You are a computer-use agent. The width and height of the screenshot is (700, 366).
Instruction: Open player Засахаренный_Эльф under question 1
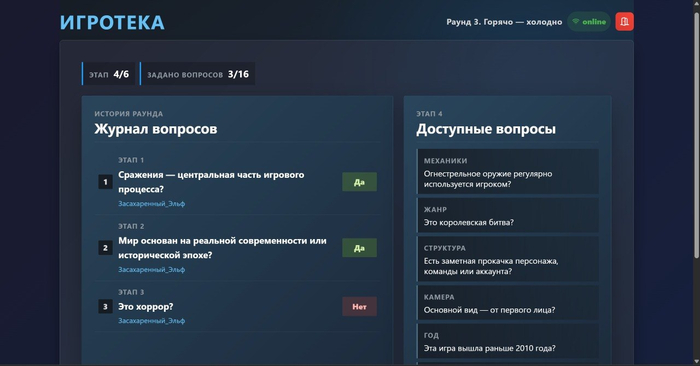click(x=151, y=204)
